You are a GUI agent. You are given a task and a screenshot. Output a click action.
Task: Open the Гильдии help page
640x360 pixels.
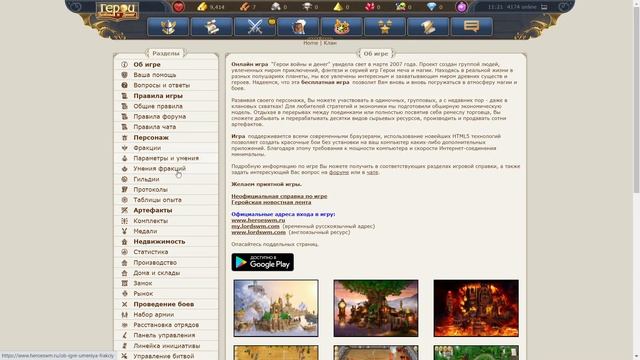click(146, 179)
